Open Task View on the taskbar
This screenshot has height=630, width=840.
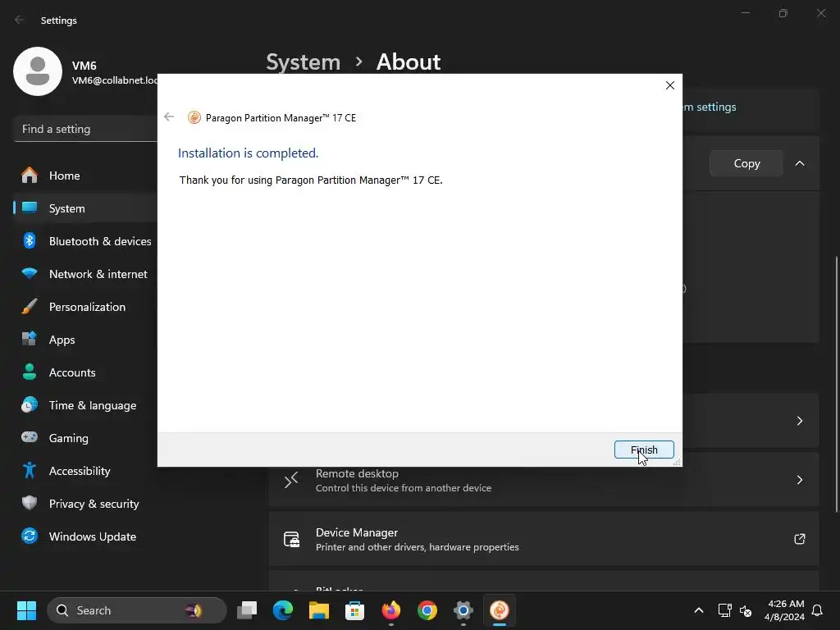pos(247,610)
